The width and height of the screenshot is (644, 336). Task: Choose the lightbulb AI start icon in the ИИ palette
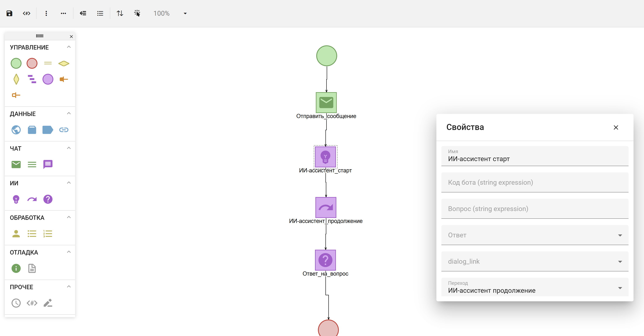tap(16, 199)
